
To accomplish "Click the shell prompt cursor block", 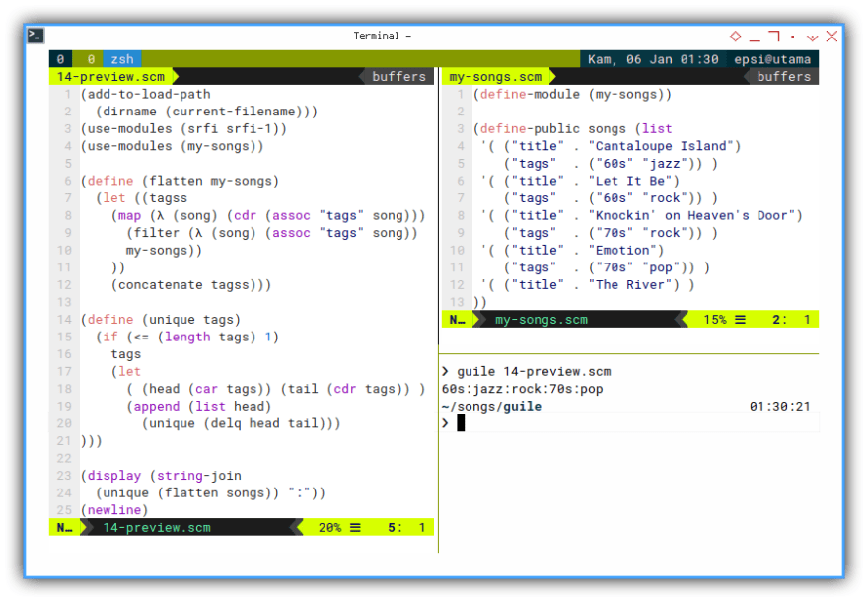I will [x=461, y=423].
